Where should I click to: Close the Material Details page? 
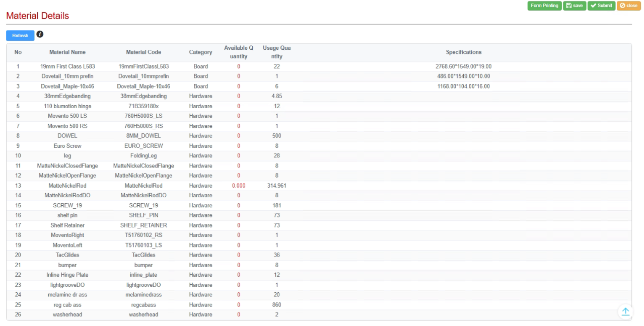(629, 6)
